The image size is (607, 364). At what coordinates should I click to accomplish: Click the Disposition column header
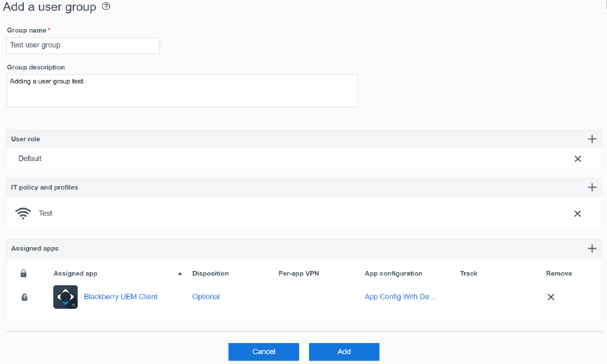point(210,273)
